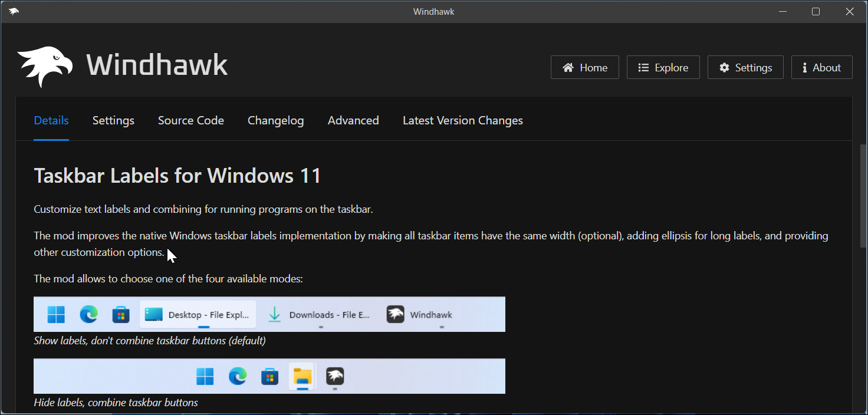Click the Downloads taskbar button in the preview image

[x=321, y=314]
